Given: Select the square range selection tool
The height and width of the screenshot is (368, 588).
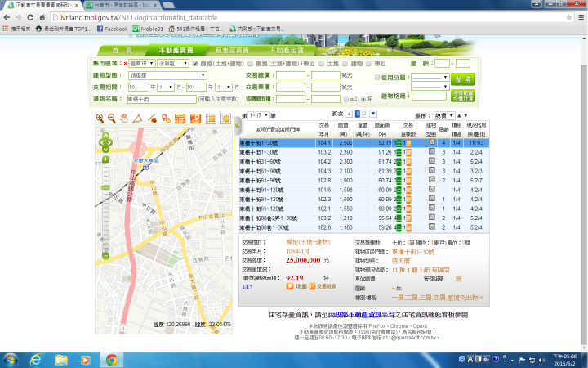Looking at the screenshot, I should 211,119.
